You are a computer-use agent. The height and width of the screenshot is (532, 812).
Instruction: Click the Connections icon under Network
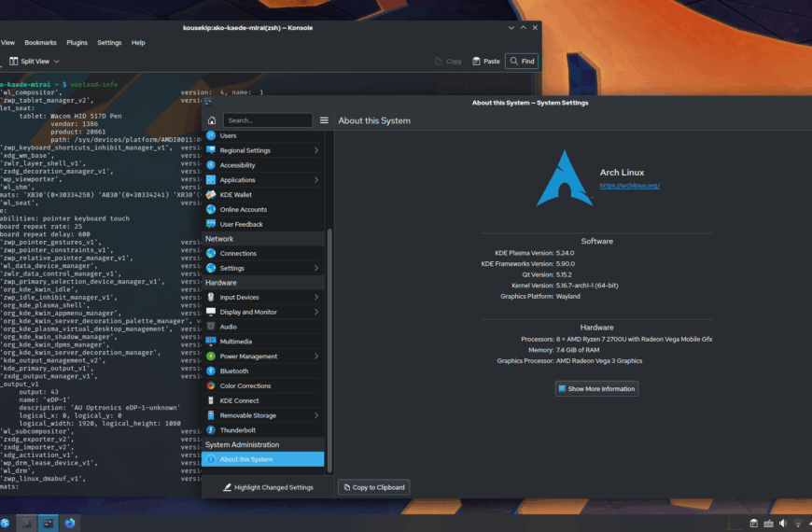click(x=211, y=253)
